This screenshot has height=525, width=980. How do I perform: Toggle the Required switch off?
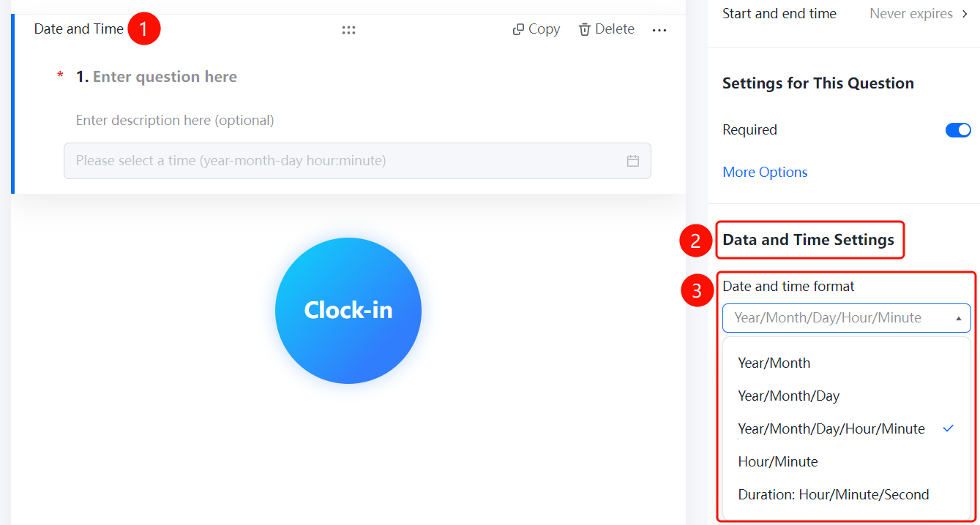click(x=958, y=130)
